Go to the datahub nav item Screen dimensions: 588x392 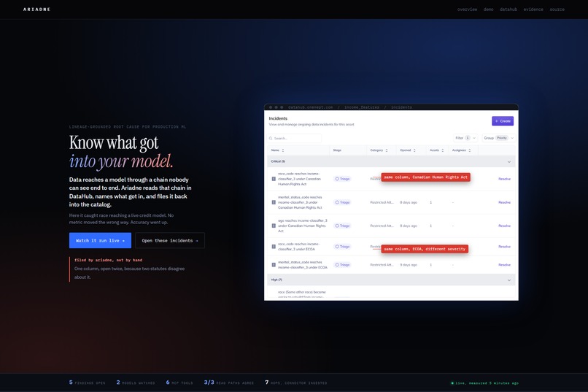pyautogui.click(x=508, y=9)
